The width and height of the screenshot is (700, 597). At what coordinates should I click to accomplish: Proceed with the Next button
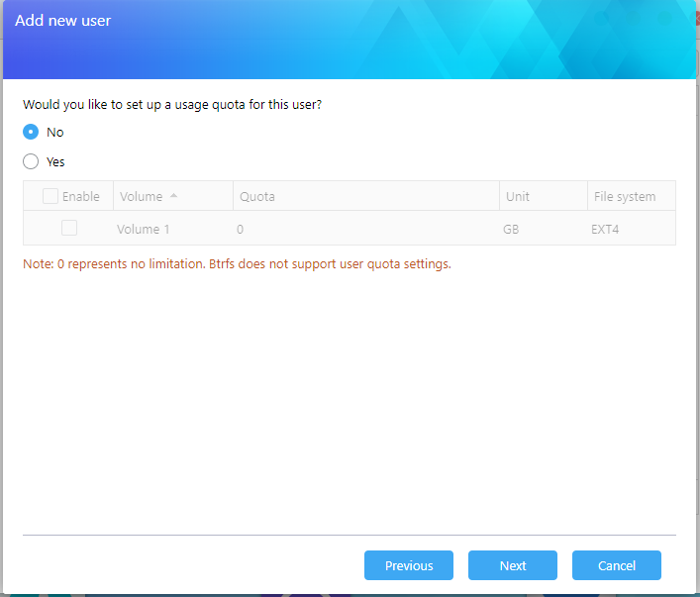[513, 565]
